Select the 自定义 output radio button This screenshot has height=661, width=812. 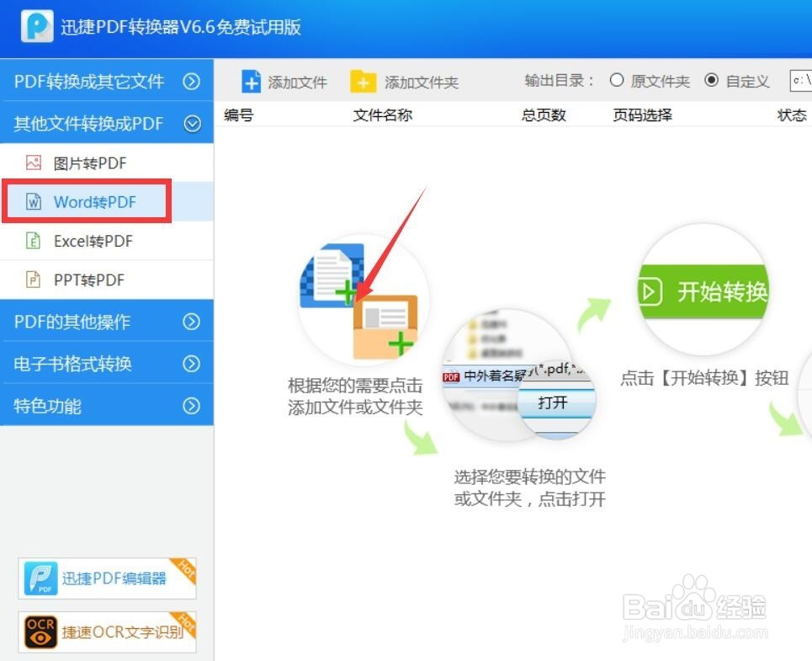tap(712, 80)
